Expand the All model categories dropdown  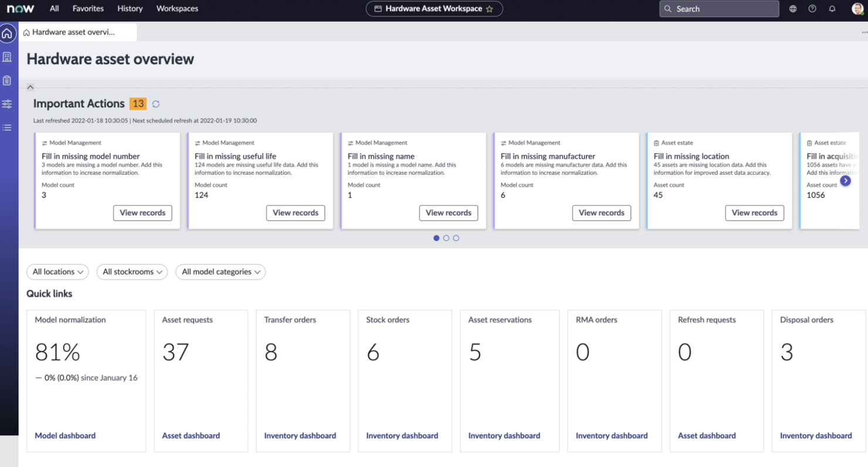pyautogui.click(x=220, y=272)
